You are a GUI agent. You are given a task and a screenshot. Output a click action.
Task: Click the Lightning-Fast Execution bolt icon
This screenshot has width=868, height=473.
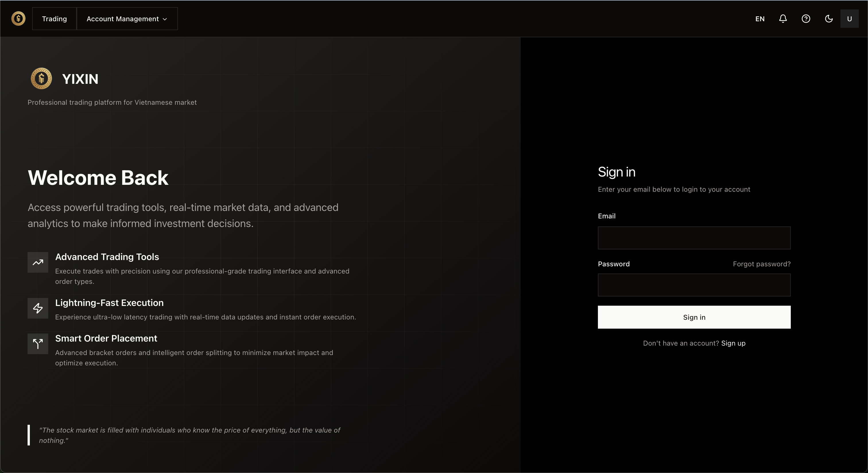38,308
